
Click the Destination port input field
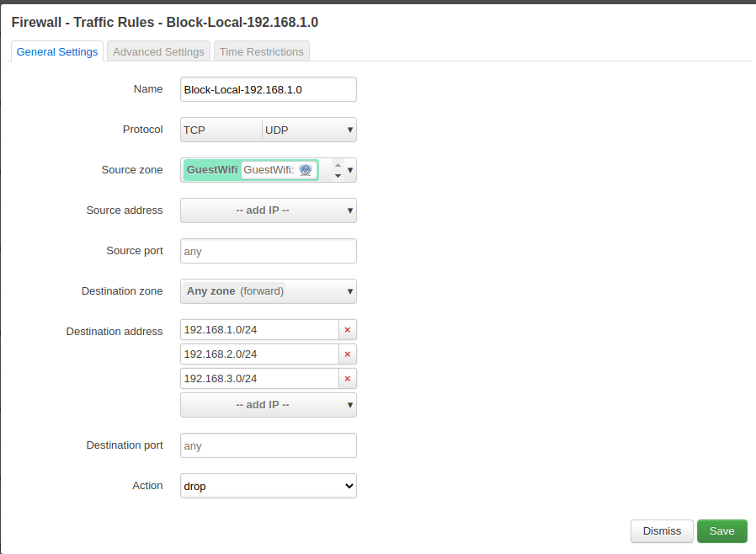click(269, 445)
